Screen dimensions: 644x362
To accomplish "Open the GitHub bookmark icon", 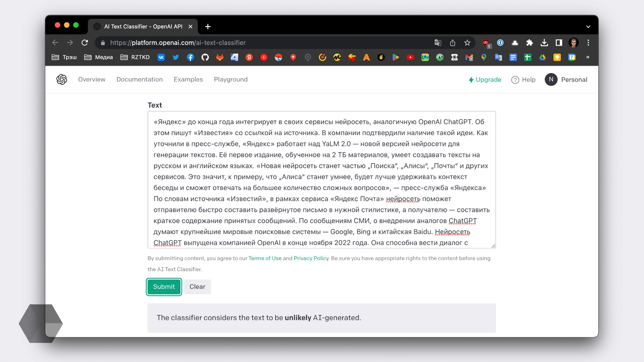I will (205, 57).
